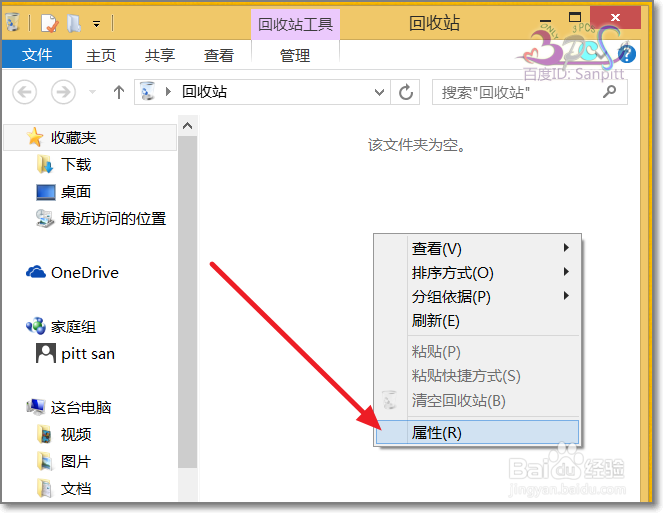Viewport: 663px width, 513px height.
Task: Go forward with the Forward arrow button
Action: (x=63, y=92)
